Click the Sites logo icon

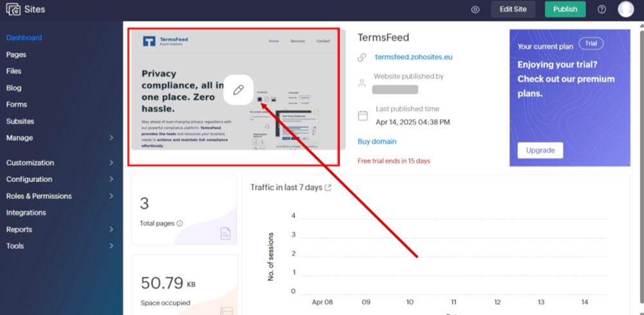click(x=13, y=9)
